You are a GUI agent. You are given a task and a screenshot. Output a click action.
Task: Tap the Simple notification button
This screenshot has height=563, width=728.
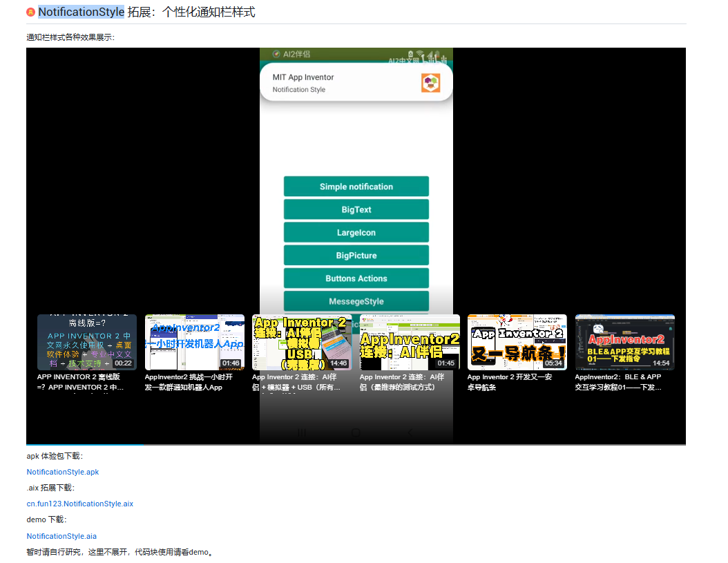coord(356,187)
